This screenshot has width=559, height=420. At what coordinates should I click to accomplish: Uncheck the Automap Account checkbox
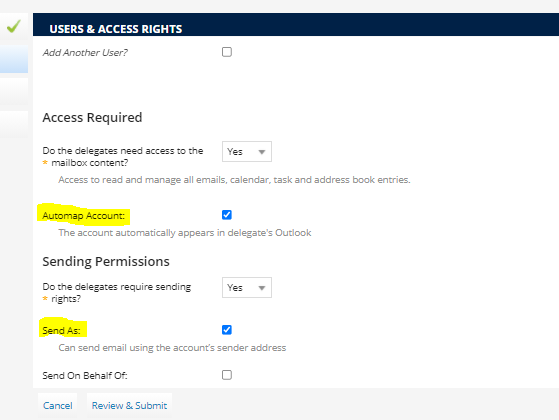[x=227, y=215]
